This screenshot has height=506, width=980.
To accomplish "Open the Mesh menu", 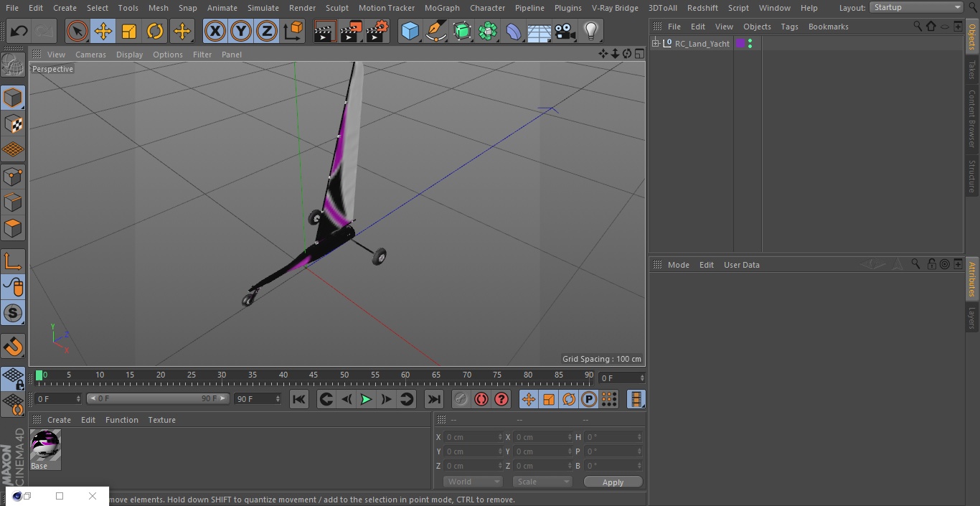I will pyautogui.click(x=158, y=8).
